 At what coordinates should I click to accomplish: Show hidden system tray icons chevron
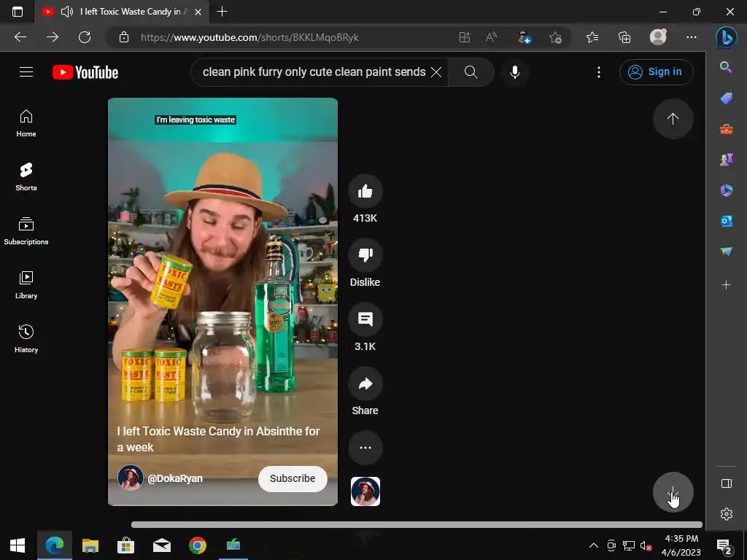click(x=593, y=545)
